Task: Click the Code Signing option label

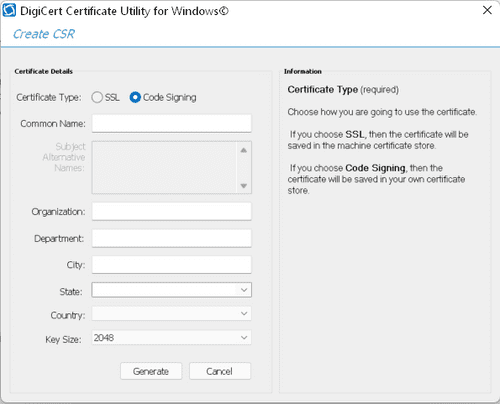Action: (169, 97)
